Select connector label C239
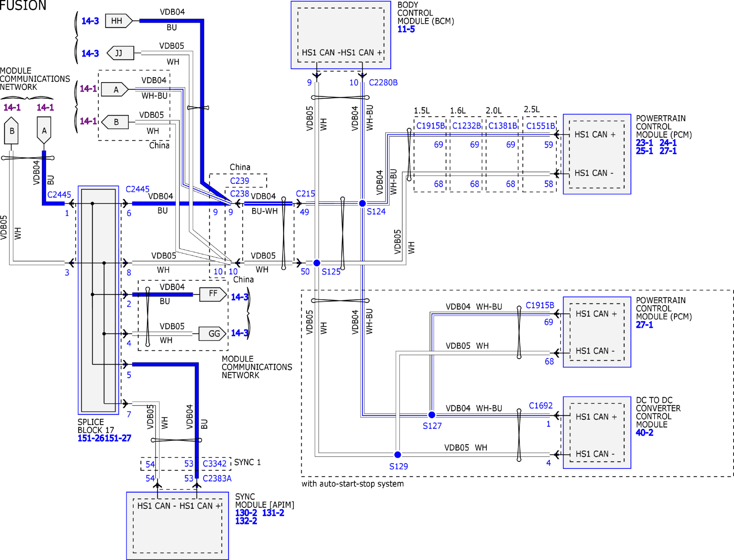 239,181
